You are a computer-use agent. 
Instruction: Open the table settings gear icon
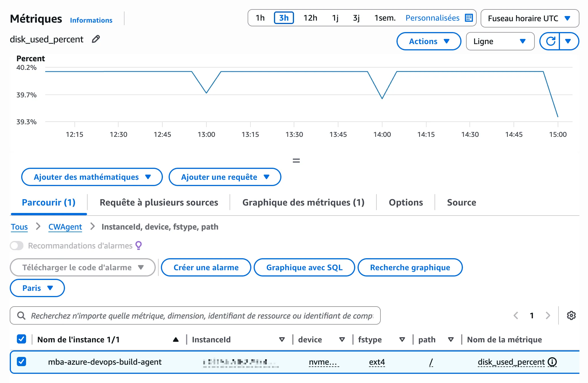[571, 315]
